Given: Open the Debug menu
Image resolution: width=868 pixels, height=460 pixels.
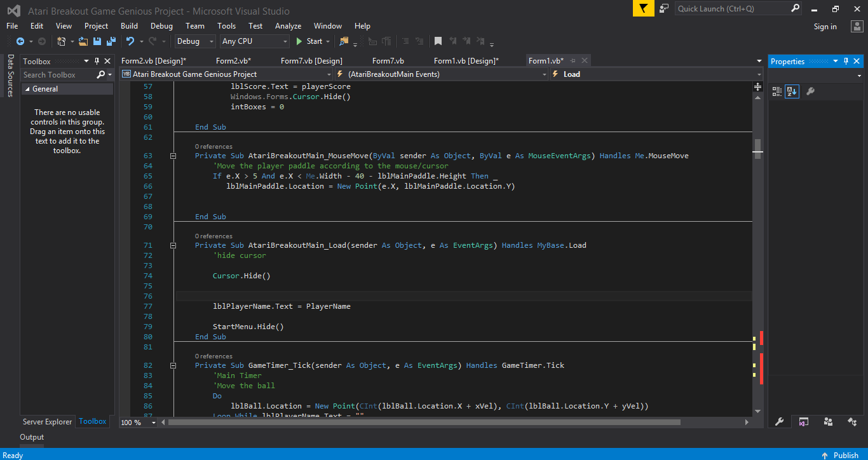Looking at the screenshot, I should click(x=161, y=26).
